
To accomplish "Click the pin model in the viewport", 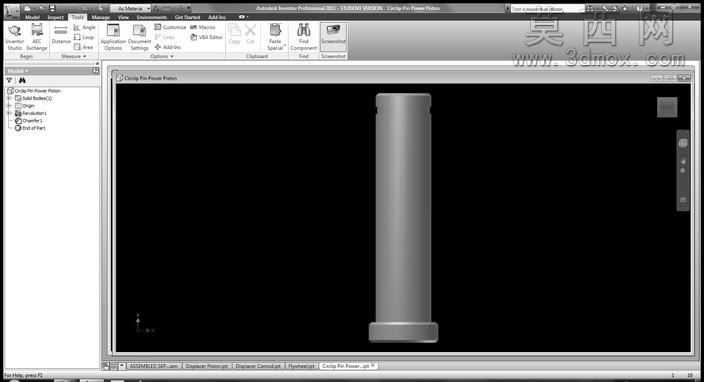I will [403, 218].
